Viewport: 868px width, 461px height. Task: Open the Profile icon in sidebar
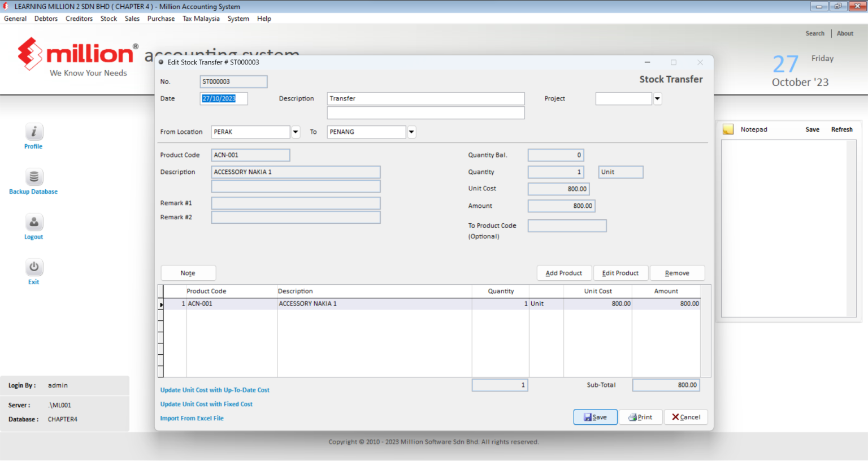click(x=34, y=132)
